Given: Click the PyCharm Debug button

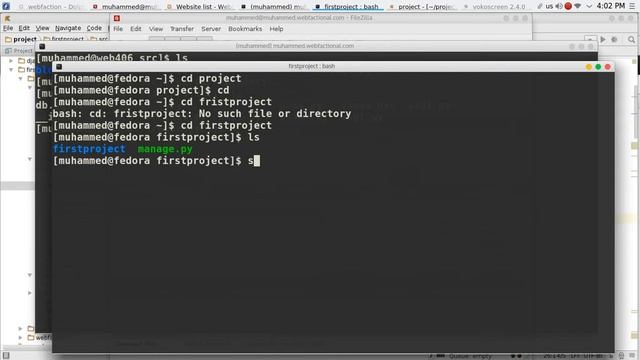Looking at the screenshot, I should coord(614,40).
